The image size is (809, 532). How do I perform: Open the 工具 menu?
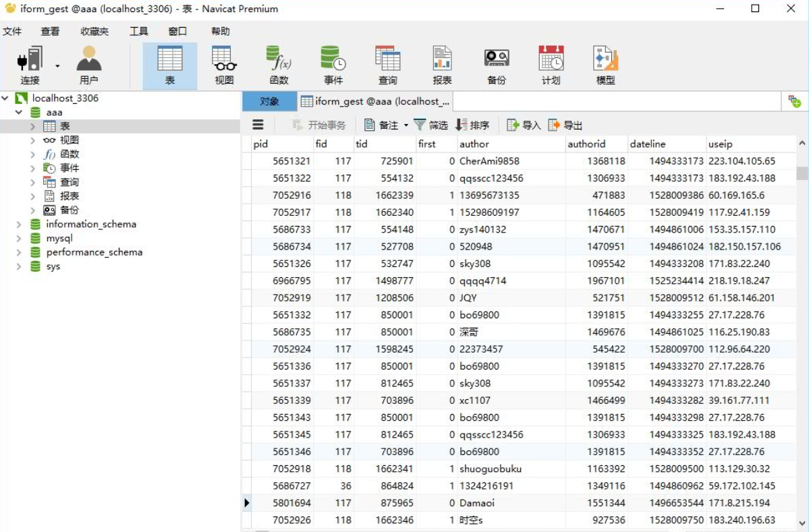(x=138, y=30)
